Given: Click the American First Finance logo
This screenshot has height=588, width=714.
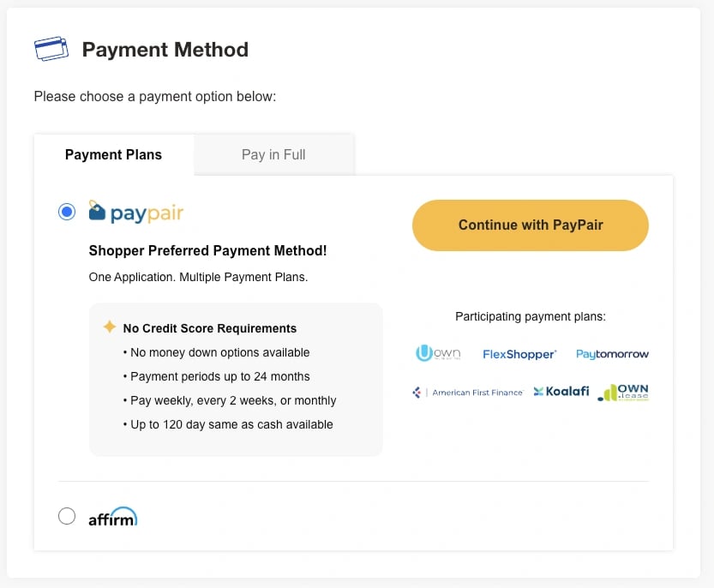Looking at the screenshot, I should 468,393.
